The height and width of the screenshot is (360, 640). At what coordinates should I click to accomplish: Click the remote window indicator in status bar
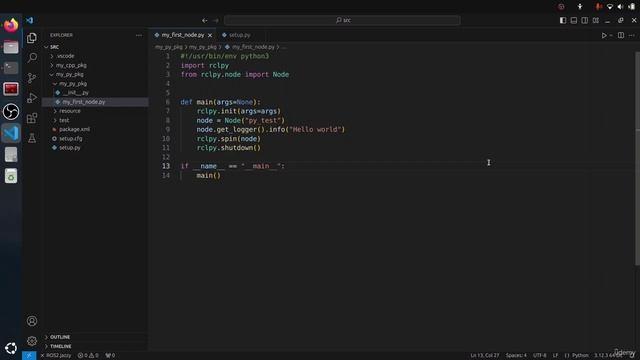point(29,356)
